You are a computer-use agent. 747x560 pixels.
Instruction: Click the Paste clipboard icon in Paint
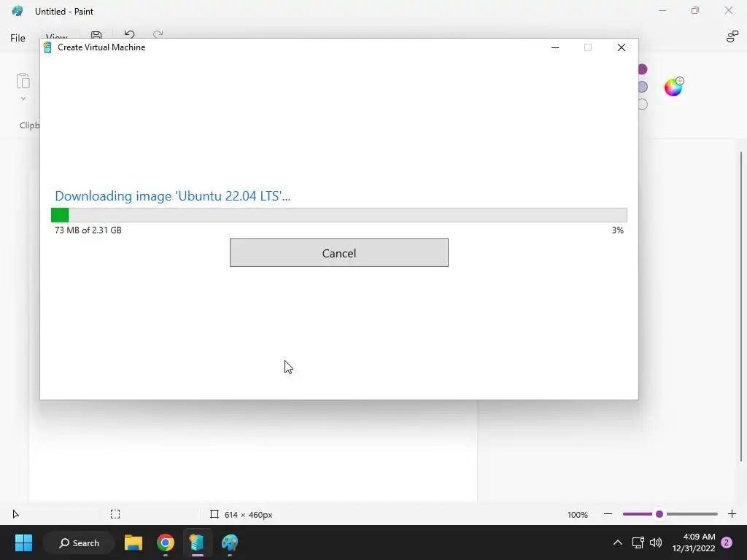pos(23,81)
